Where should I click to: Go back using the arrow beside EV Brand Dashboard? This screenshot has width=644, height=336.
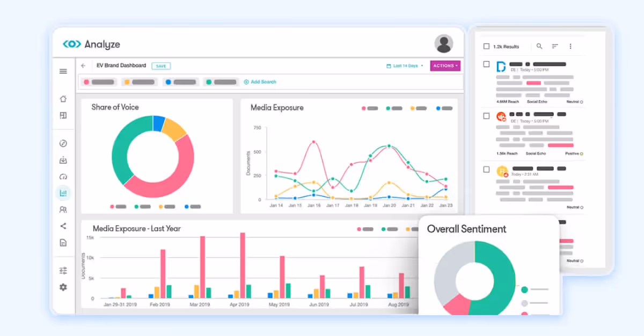pyautogui.click(x=83, y=65)
